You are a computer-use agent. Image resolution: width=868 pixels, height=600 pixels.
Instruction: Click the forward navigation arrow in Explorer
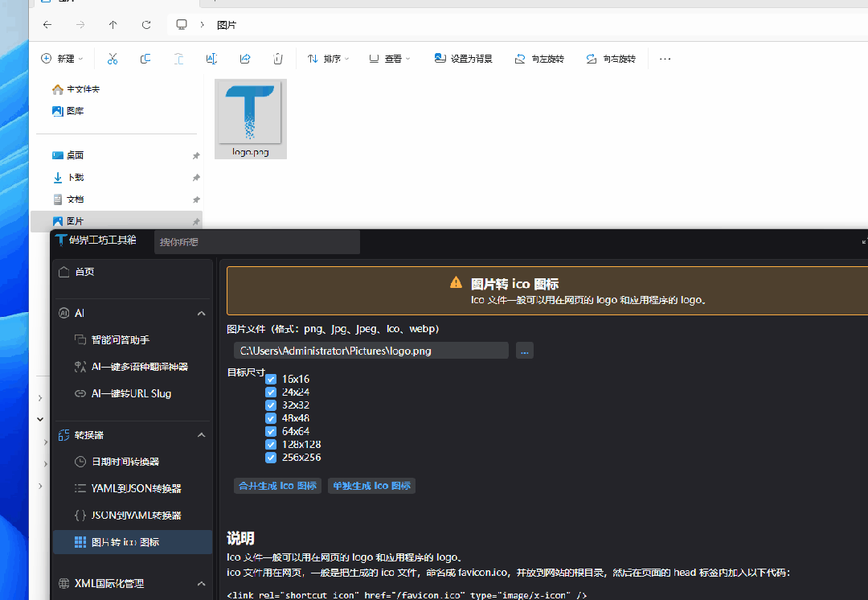coord(80,25)
